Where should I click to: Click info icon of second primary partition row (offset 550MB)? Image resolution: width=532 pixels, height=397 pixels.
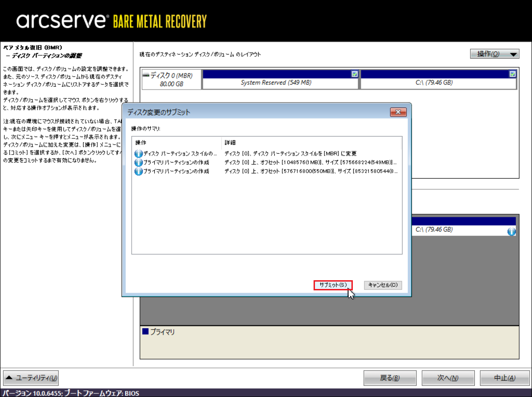[x=139, y=171]
